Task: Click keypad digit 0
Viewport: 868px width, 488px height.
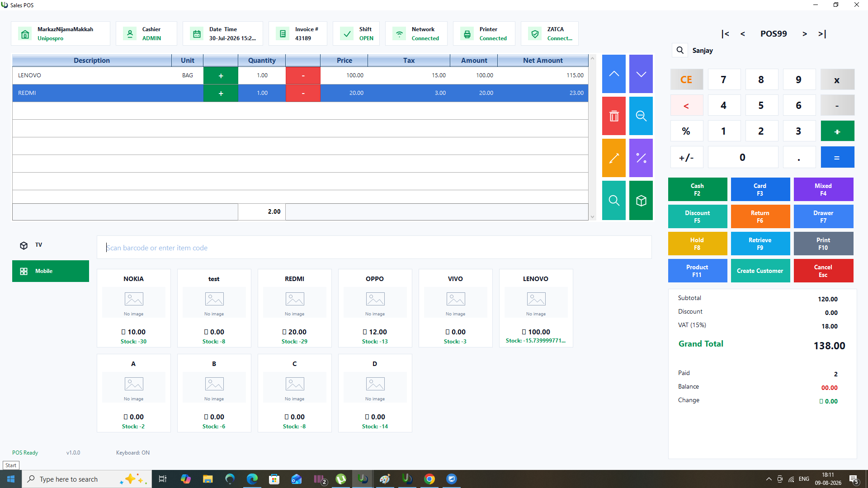Action: [743, 157]
